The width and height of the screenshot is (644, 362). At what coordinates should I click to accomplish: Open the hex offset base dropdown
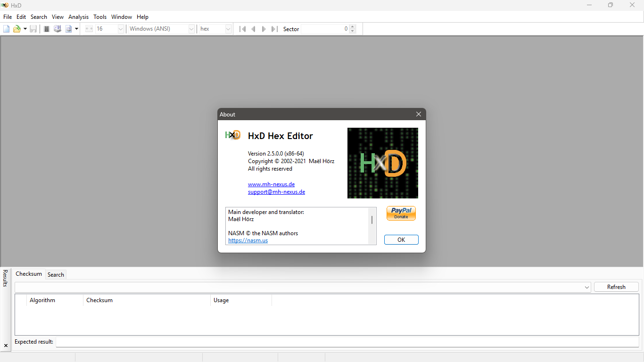228,29
